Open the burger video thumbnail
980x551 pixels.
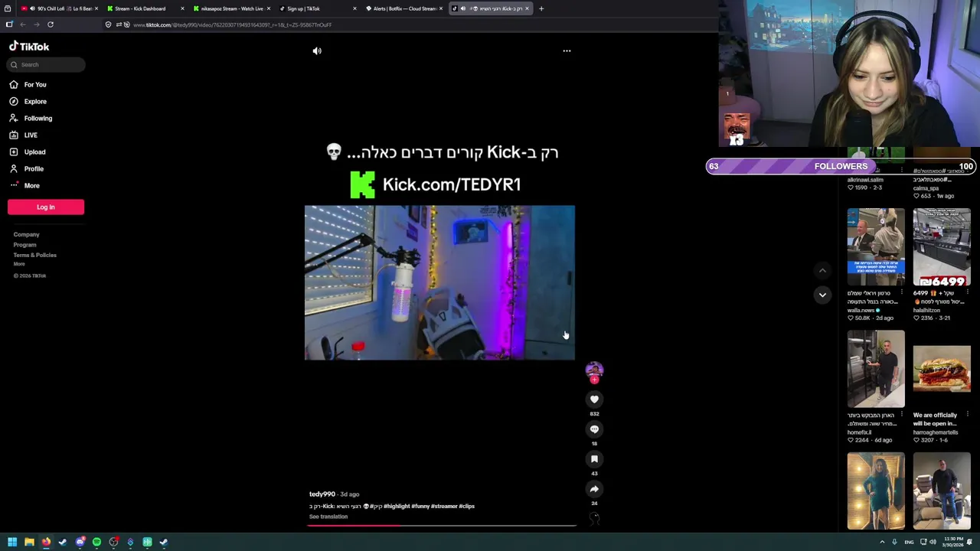tap(942, 369)
